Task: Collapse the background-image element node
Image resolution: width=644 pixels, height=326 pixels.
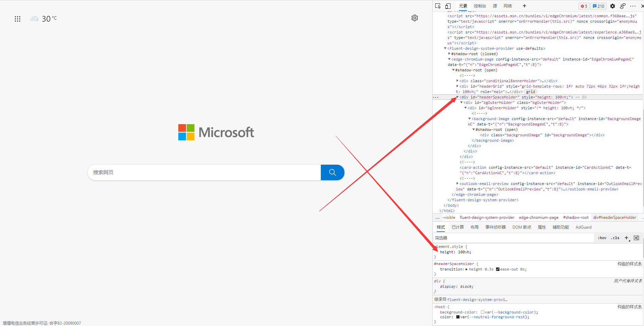Action: pos(470,119)
